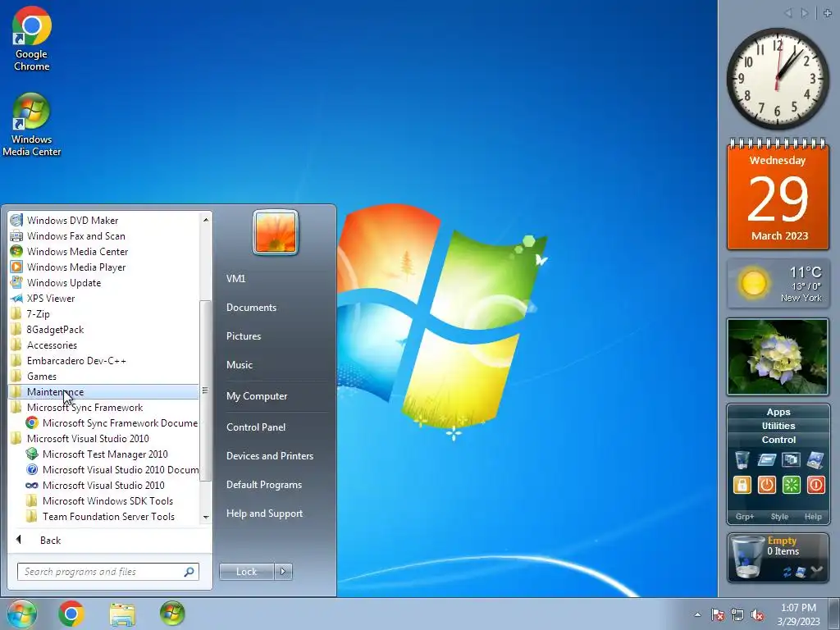This screenshot has width=840, height=630.
Task: Click the recycle bin icon in Control gadget
Action: click(742, 459)
